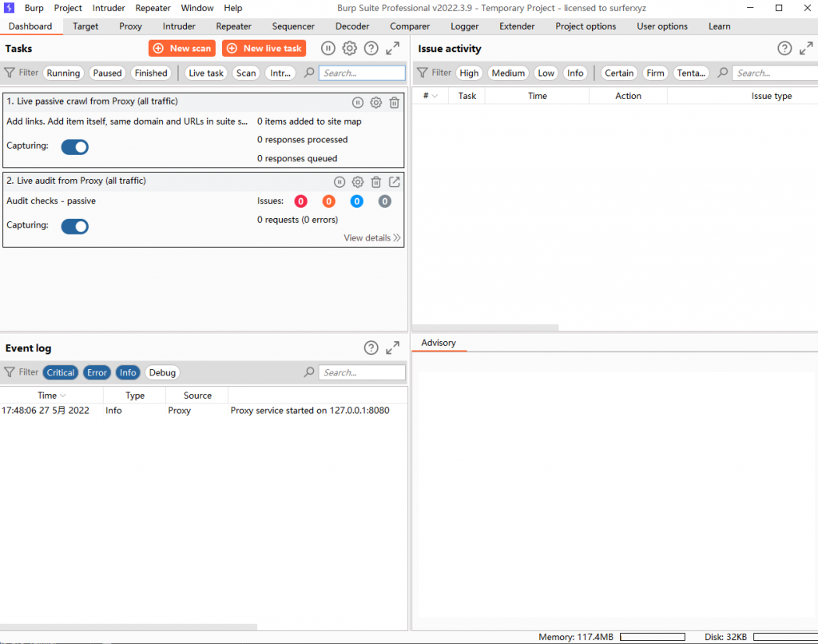
Task: Filter tasks by Live task type
Action: 206,73
